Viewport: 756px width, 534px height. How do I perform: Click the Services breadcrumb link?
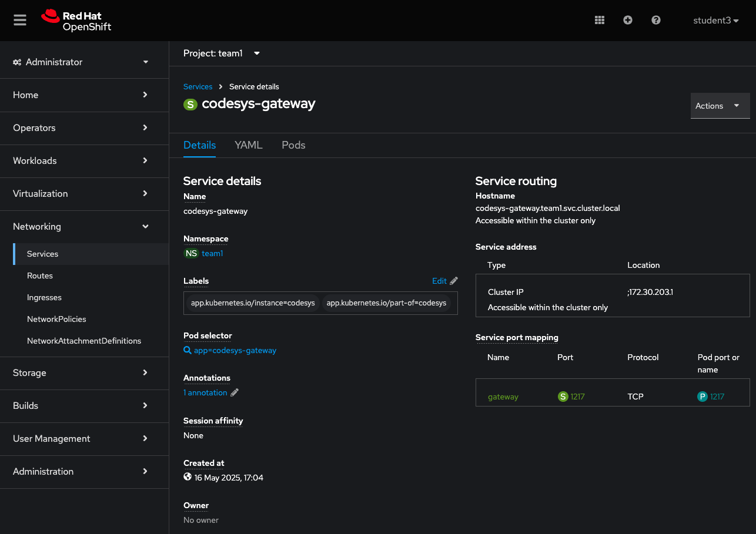pos(198,86)
